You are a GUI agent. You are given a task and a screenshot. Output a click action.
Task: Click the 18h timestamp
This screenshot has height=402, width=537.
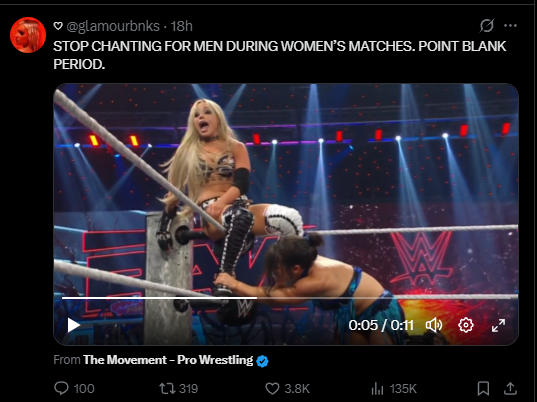click(x=182, y=26)
